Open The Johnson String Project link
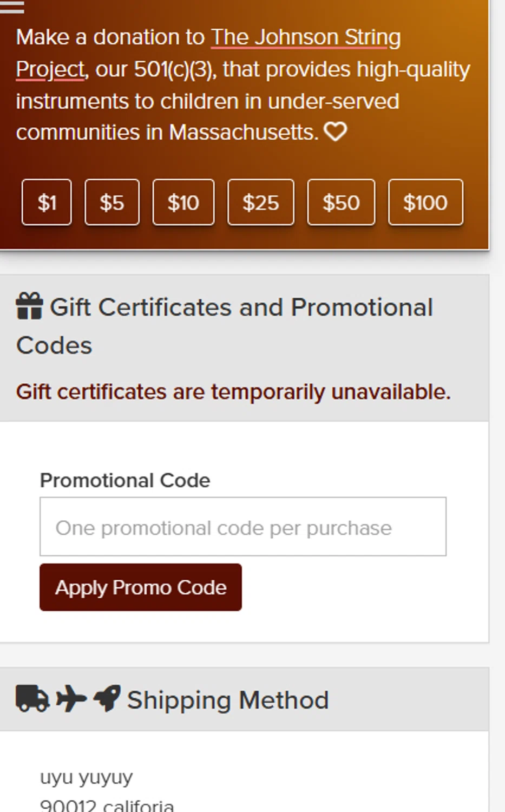Screen dimensions: 505x812 (x=305, y=38)
